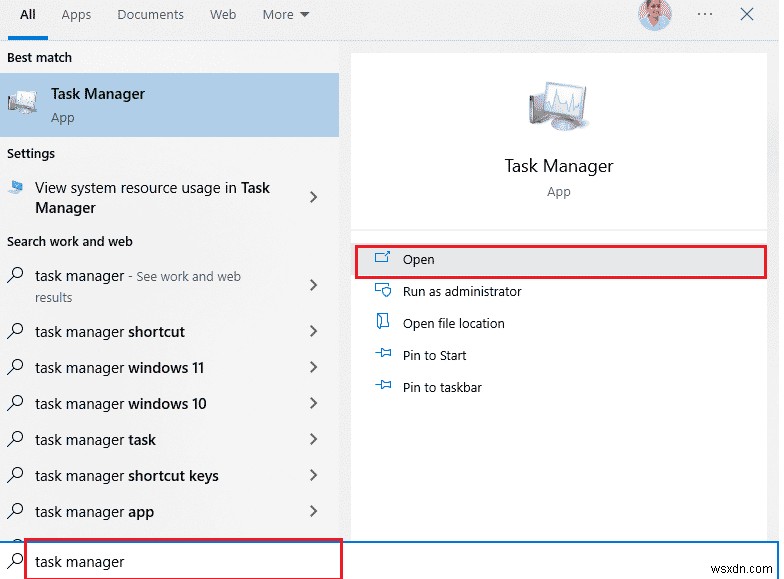Select the Web search tab
The height and width of the screenshot is (579, 784).
click(223, 15)
